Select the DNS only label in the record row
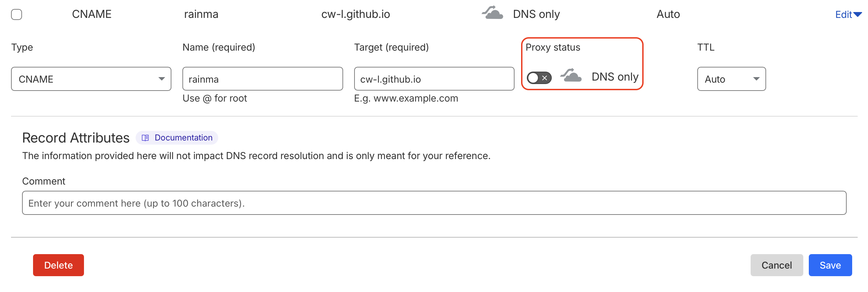 tap(536, 14)
